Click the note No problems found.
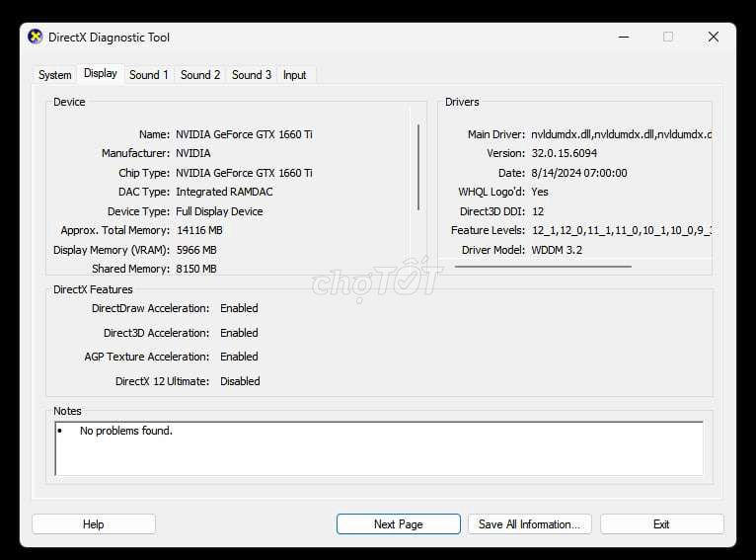Image resolution: width=756 pixels, height=560 pixels. (126, 431)
